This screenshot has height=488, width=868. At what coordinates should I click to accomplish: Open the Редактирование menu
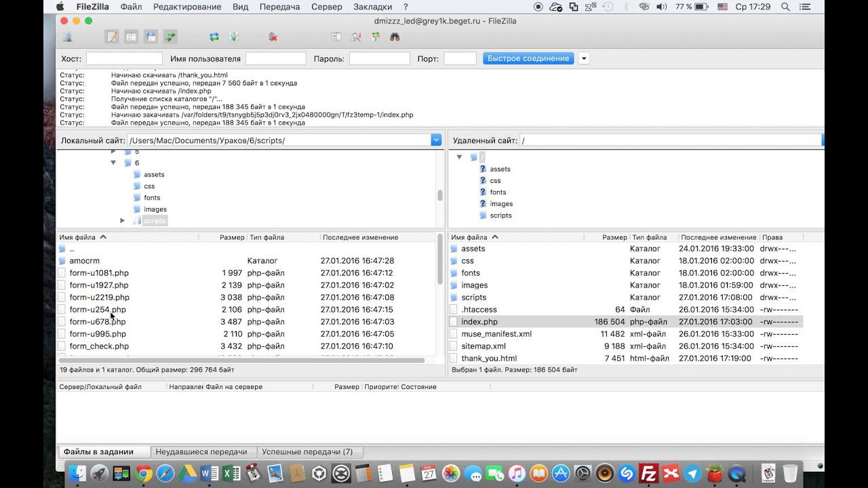tap(187, 7)
